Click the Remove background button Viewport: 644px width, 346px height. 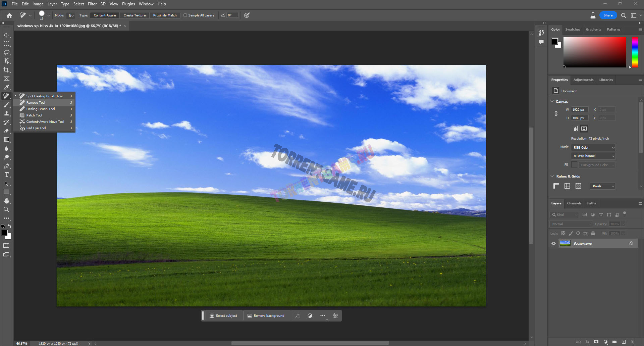tap(266, 315)
